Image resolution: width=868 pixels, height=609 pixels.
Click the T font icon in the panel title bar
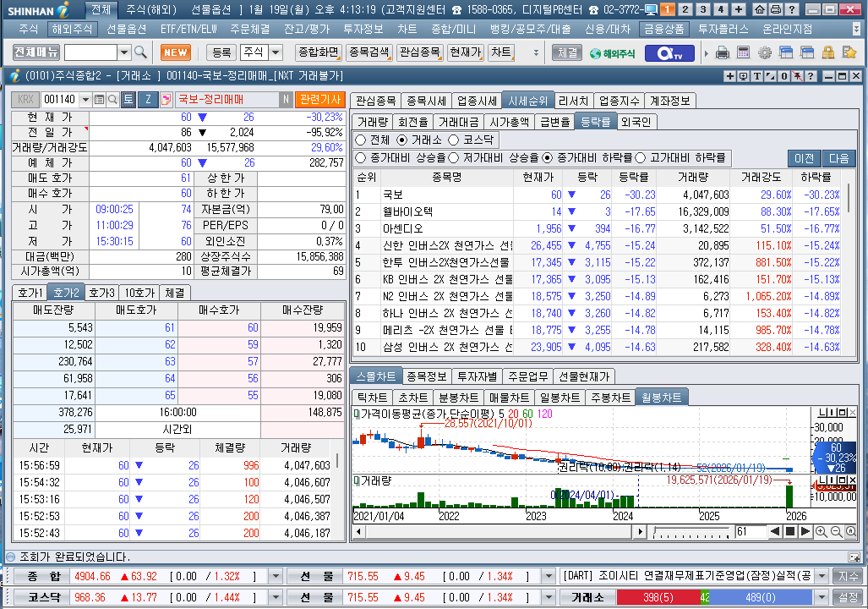[x=756, y=76]
